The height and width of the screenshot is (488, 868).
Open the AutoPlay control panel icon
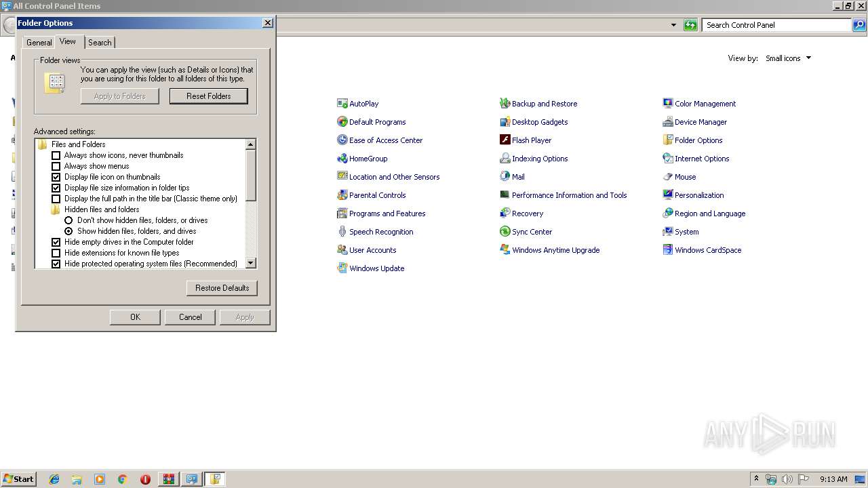click(x=357, y=104)
